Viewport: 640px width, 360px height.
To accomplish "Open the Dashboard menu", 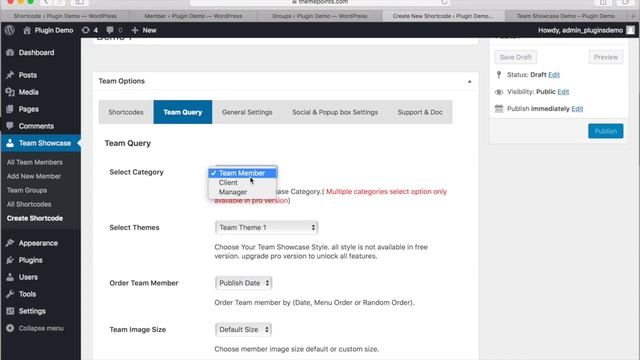I will tap(36, 52).
